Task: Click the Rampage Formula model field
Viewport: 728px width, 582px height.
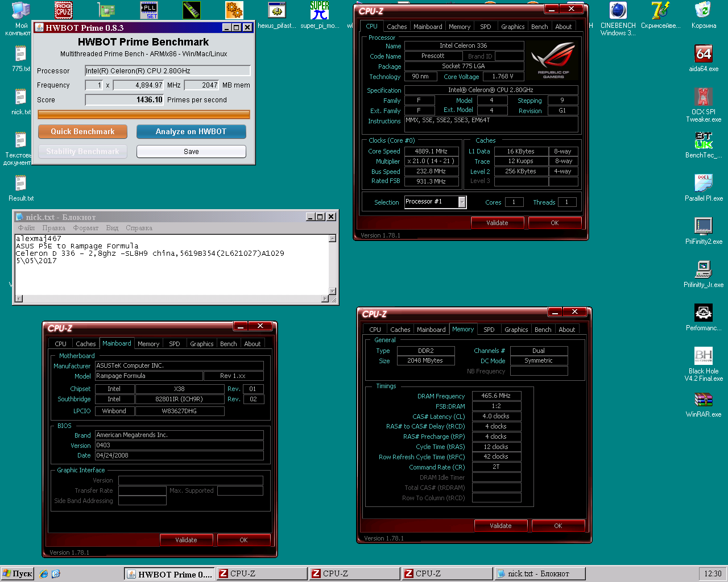Action: point(148,376)
